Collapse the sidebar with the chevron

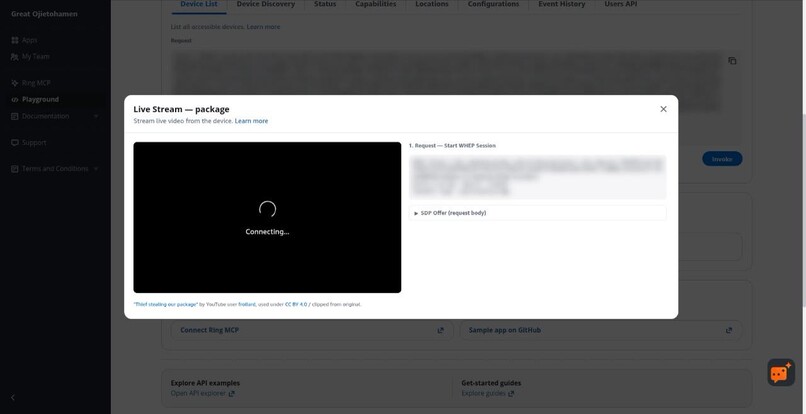point(13,398)
